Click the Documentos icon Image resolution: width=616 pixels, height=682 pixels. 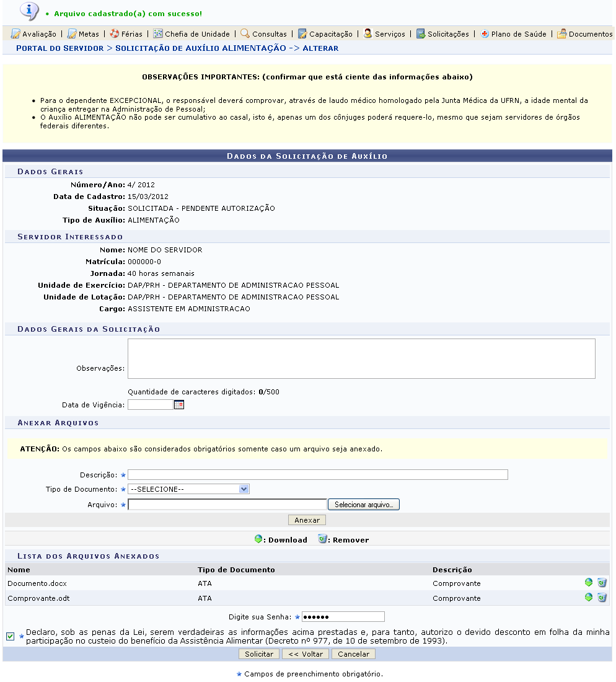[x=561, y=33]
